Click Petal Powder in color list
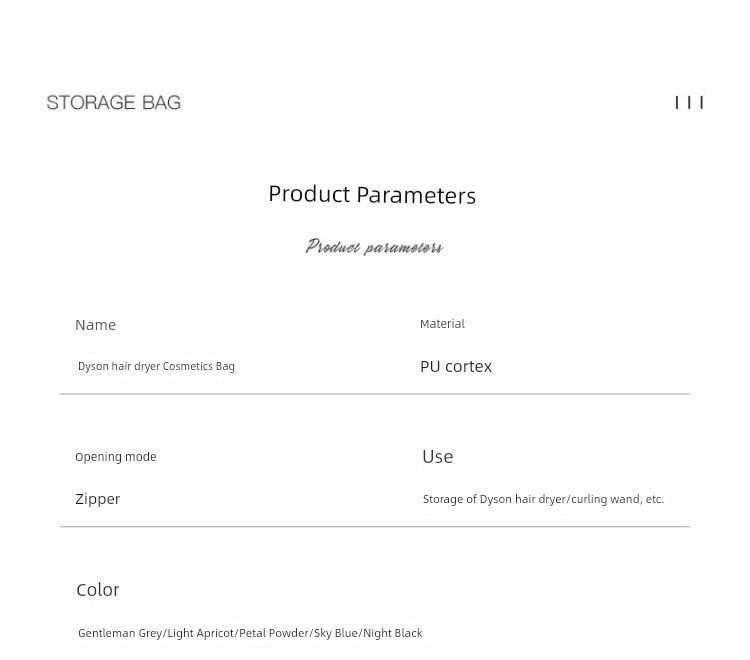The height and width of the screenshot is (660, 750). 275,633
